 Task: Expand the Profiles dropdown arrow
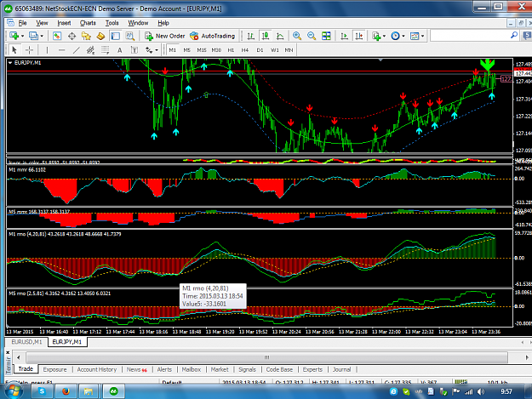pyautogui.click(x=42, y=36)
